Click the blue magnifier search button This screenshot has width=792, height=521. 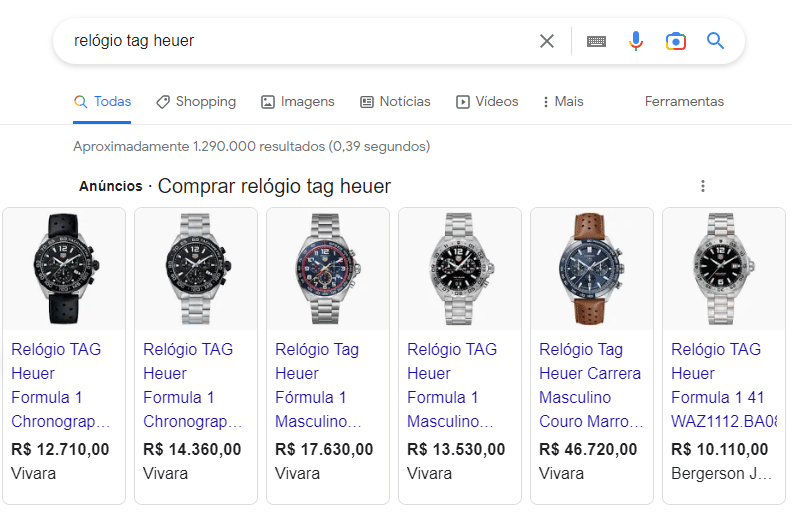pos(715,41)
